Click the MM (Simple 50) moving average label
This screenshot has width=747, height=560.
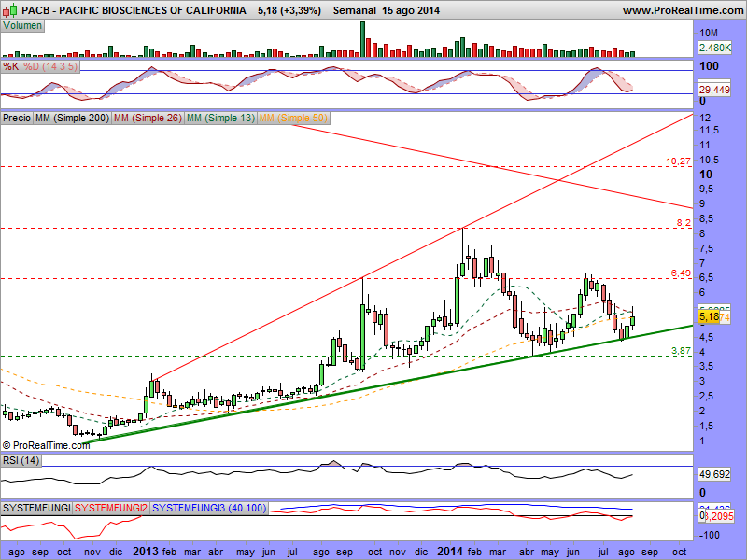[x=293, y=118]
